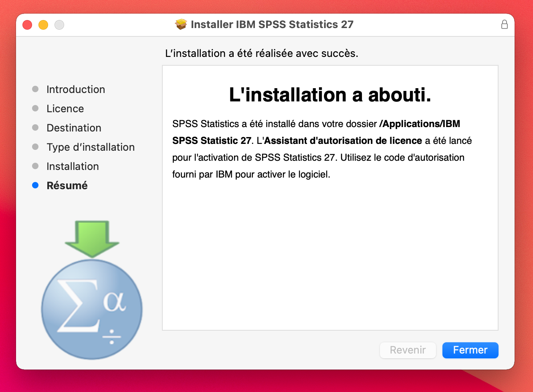Select the Résumé step in sidebar
533x392 pixels.
coord(67,186)
